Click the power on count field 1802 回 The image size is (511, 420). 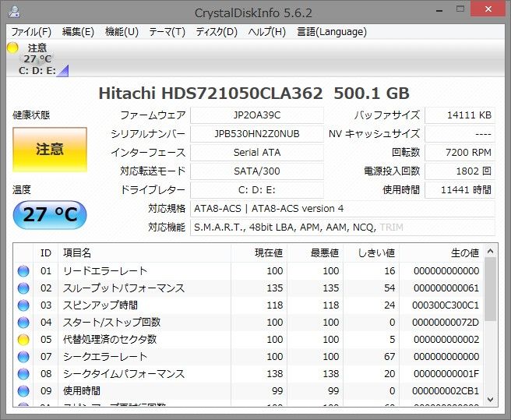click(460, 171)
